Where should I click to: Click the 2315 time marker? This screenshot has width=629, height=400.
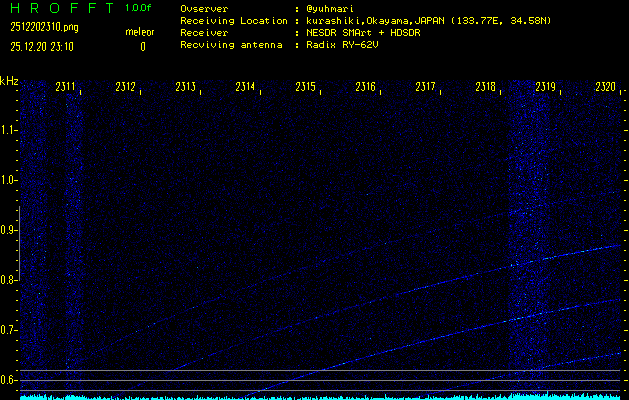pos(306,87)
